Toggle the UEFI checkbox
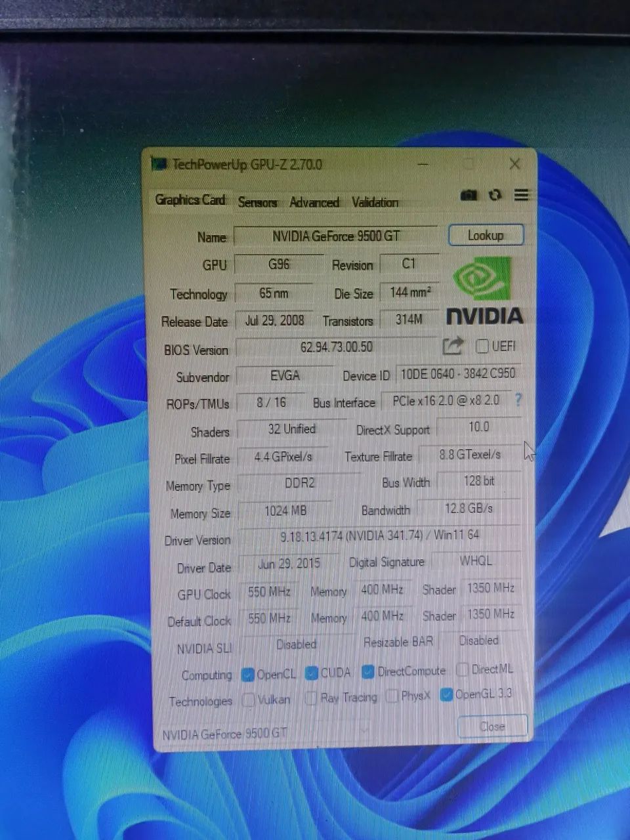This screenshot has width=630, height=840. (482, 346)
